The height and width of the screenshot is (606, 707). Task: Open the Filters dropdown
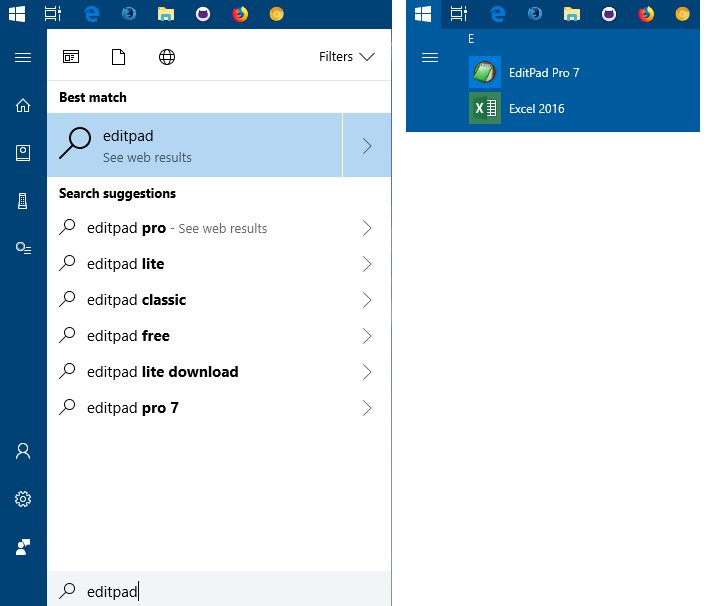click(347, 57)
